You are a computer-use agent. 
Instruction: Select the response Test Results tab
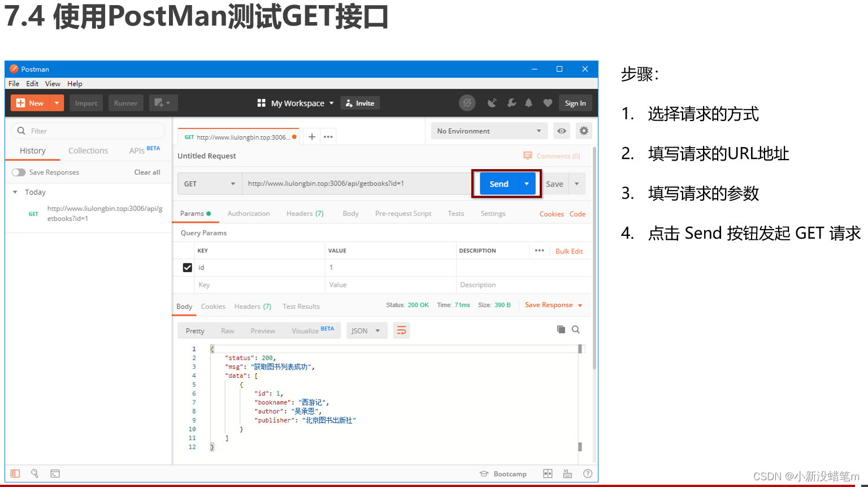click(x=301, y=307)
